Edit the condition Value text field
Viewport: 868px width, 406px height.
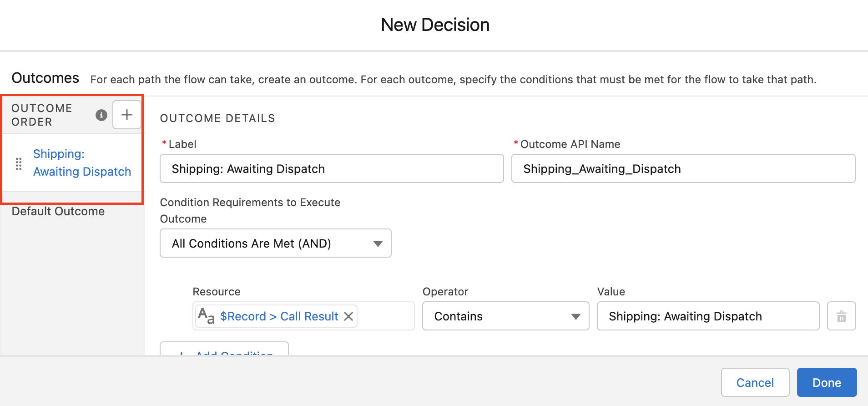(707, 316)
